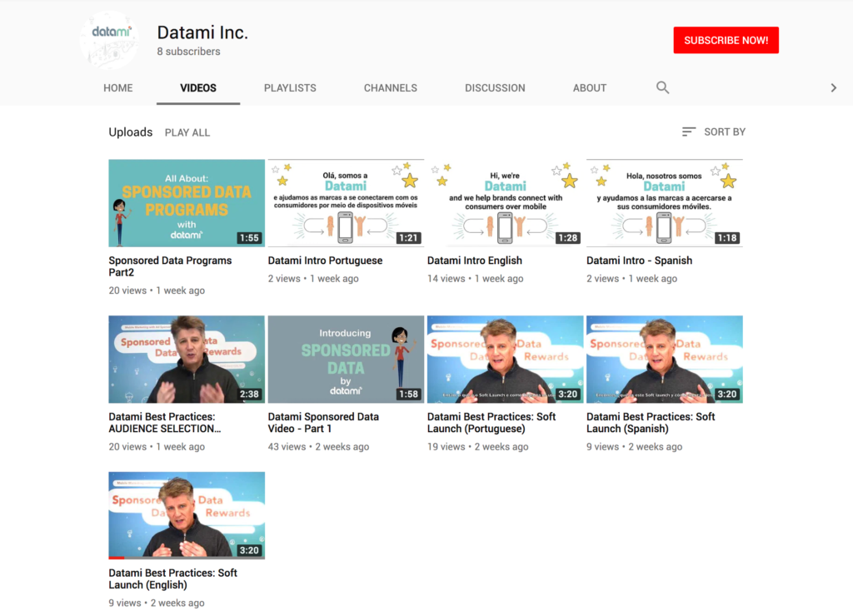The image size is (853, 616).
Task: Click the right chevron arrow in tab bar
Action: (x=833, y=87)
